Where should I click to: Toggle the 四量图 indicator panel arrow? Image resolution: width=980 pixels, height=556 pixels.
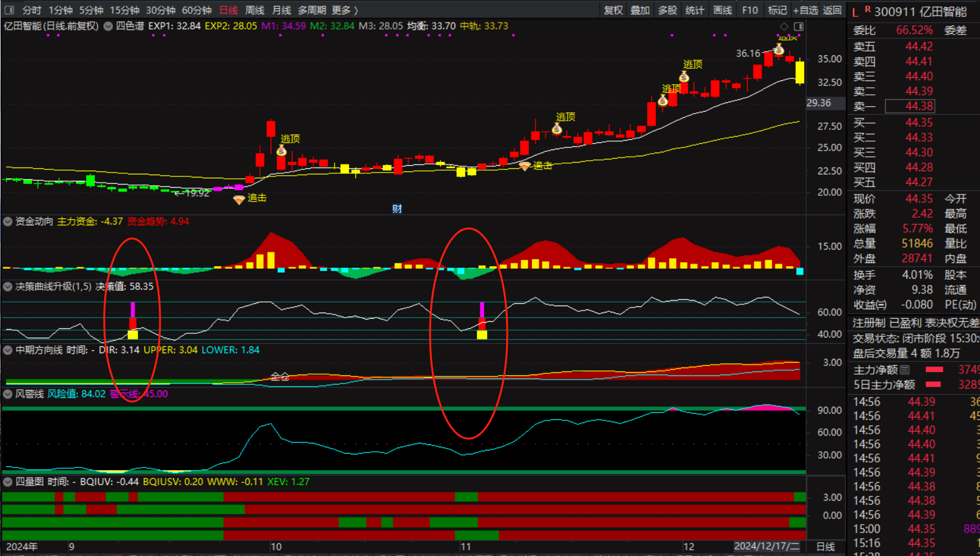click(8, 482)
